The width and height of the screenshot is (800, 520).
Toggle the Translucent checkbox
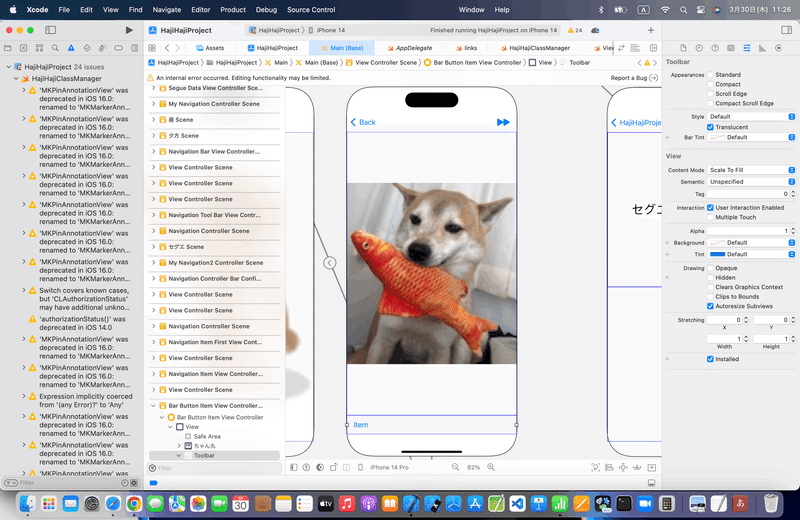click(x=710, y=127)
